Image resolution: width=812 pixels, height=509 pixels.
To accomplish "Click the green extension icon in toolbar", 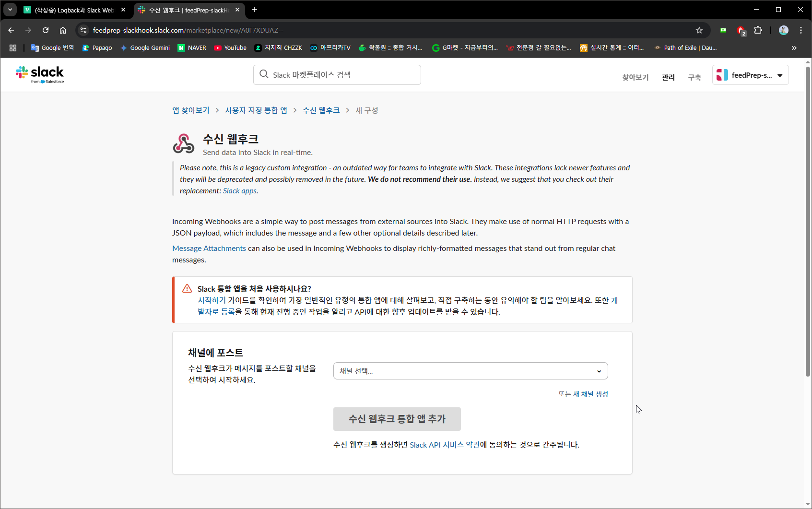I will tap(723, 30).
